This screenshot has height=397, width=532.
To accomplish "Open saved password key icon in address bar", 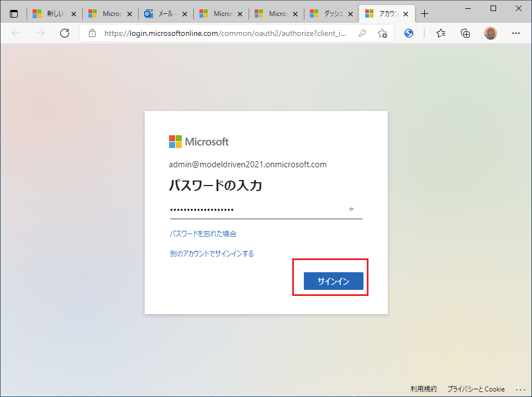I will pyautogui.click(x=362, y=33).
